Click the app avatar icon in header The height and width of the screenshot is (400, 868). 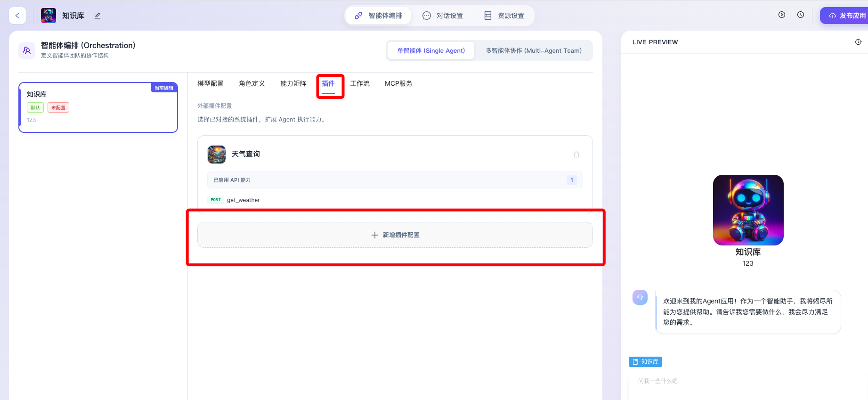pos(49,16)
